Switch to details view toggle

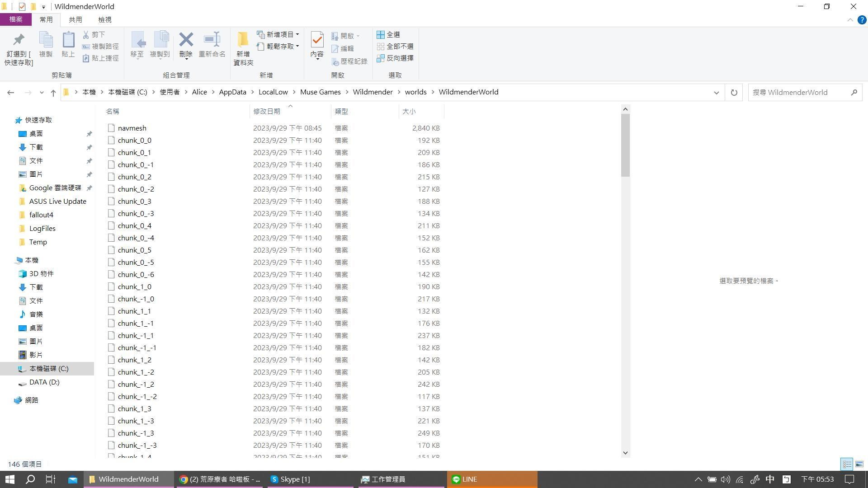pyautogui.click(x=847, y=464)
